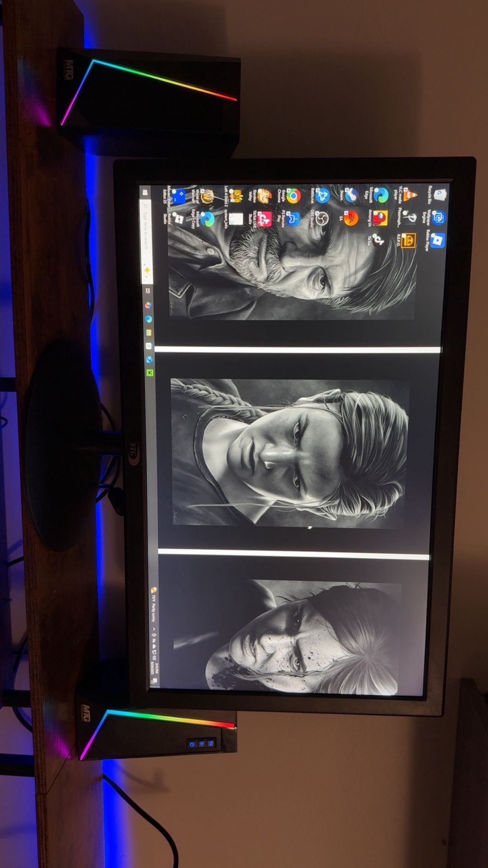The height and width of the screenshot is (868, 488).
Task: Open the weather widget showing Partly sunny
Action: (x=153, y=605)
